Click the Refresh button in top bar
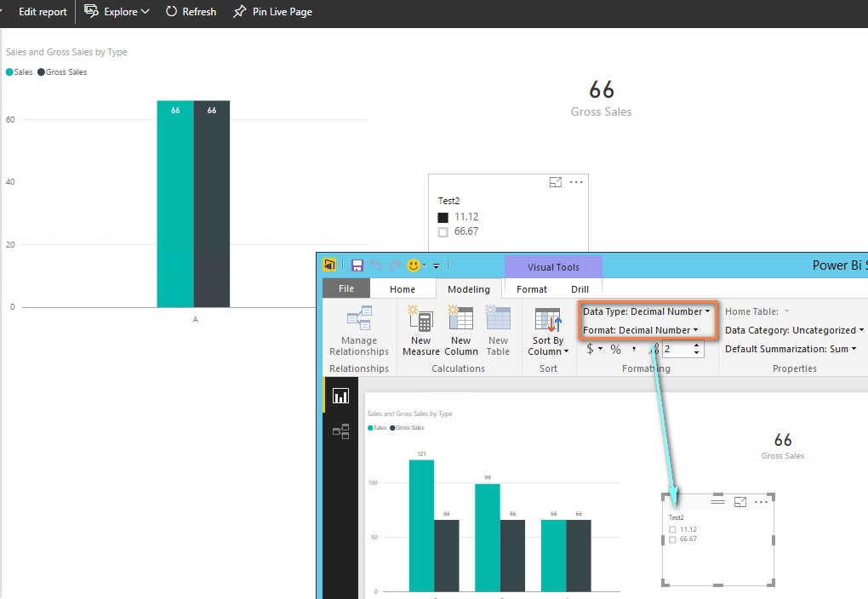Image resolution: width=868 pixels, height=599 pixels. pyautogui.click(x=191, y=12)
